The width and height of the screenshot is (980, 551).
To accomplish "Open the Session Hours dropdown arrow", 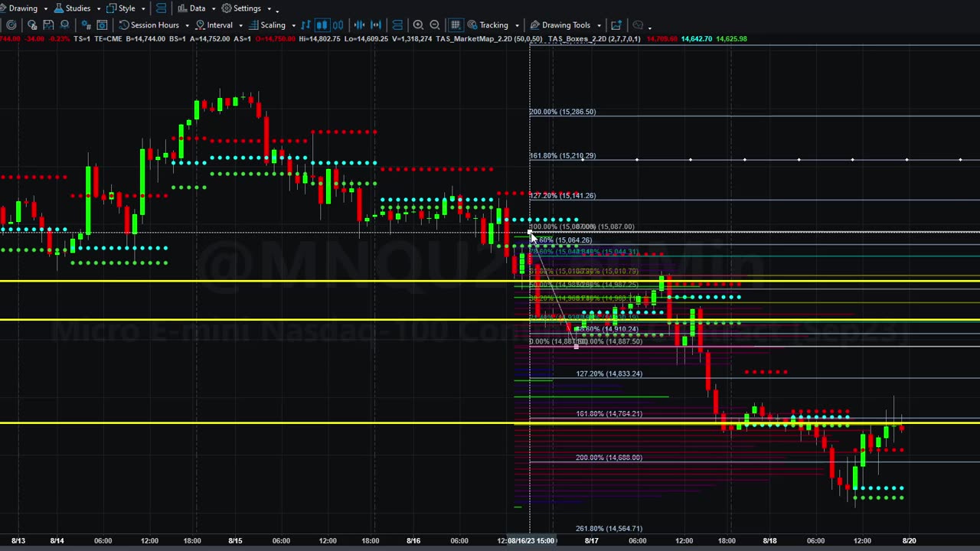I will [x=187, y=26].
